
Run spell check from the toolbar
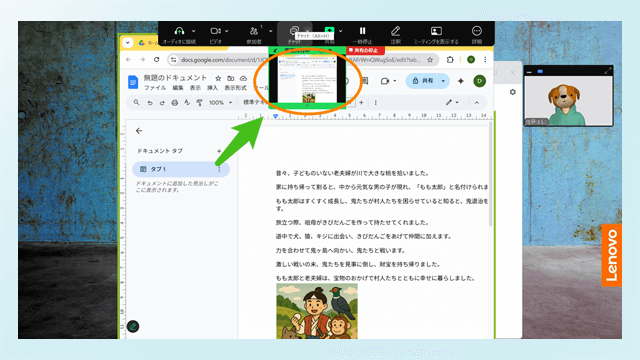(187, 102)
